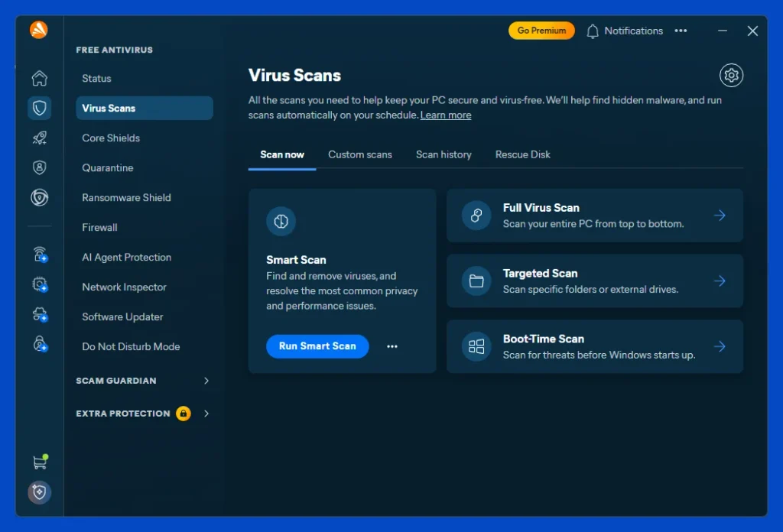
Task: Open AI Agent Protection
Action: coord(145,257)
